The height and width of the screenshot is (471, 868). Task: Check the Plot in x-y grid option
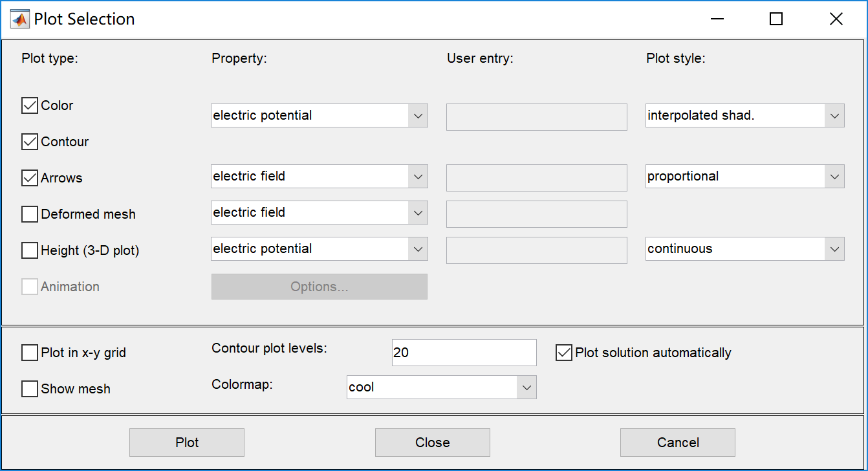point(30,353)
